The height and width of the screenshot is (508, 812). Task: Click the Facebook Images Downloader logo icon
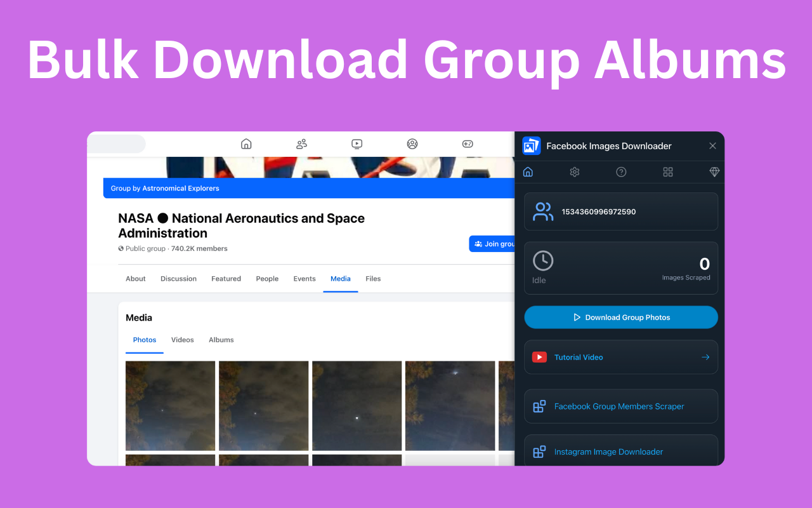tap(531, 146)
